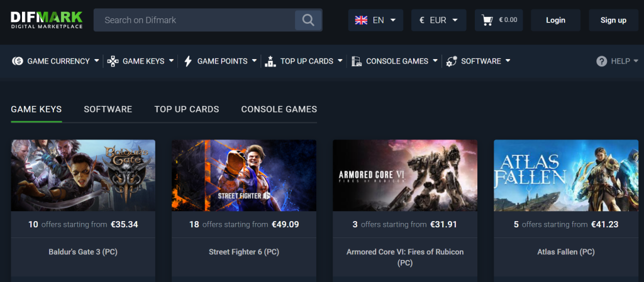The height and width of the screenshot is (282, 644).
Task: Click the Game Keys gamepad icon
Action: click(x=113, y=61)
